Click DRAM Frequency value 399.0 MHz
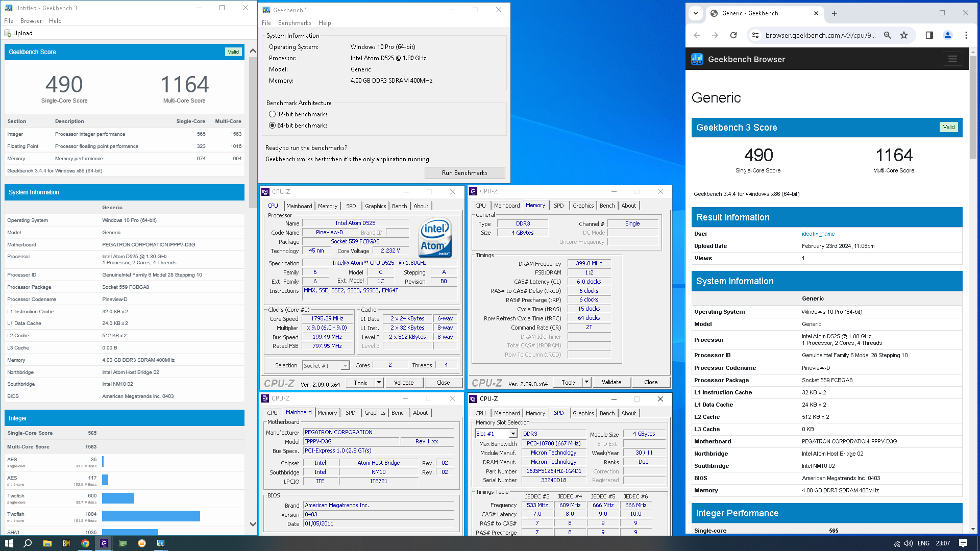 coord(589,264)
